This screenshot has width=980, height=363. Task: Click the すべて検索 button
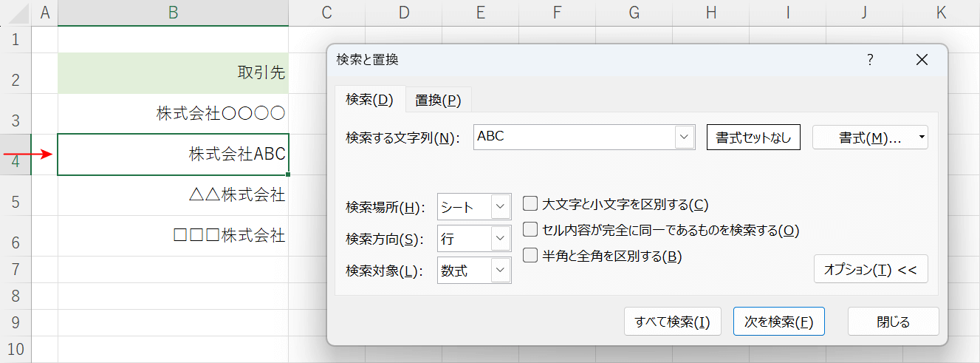[672, 322]
